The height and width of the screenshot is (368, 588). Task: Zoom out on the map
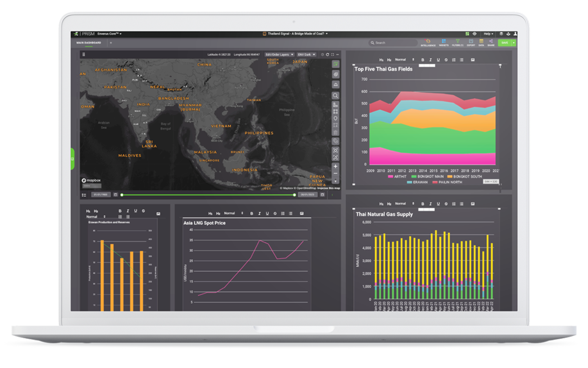(x=335, y=174)
